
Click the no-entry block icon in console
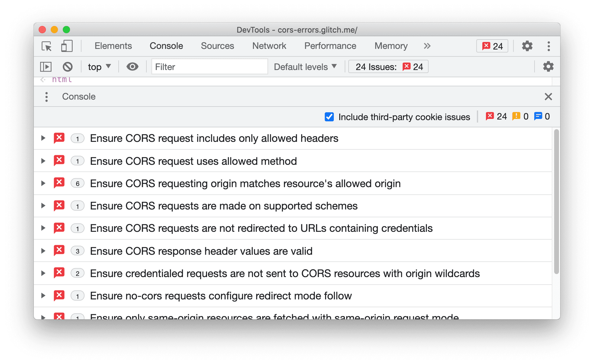pyautogui.click(x=68, y=67)
